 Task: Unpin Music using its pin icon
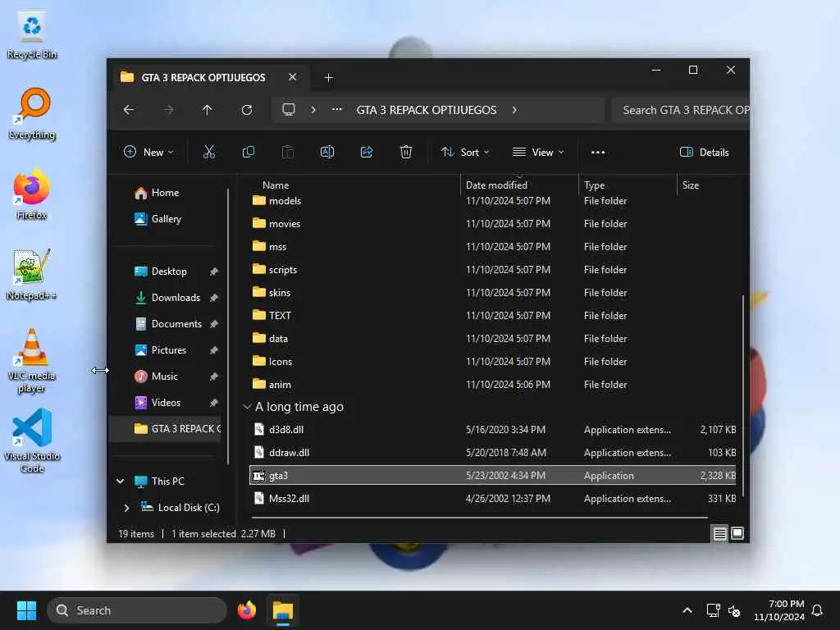pos(214,377)
